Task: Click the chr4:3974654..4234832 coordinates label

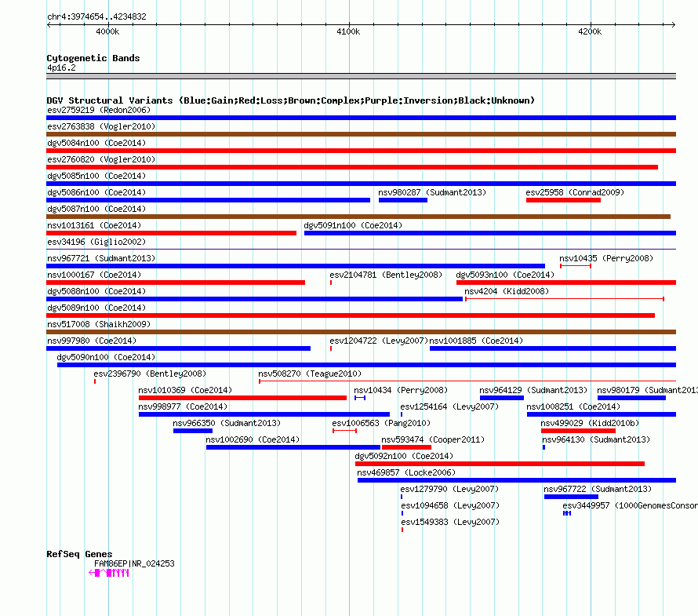Action: click(96, 17)
